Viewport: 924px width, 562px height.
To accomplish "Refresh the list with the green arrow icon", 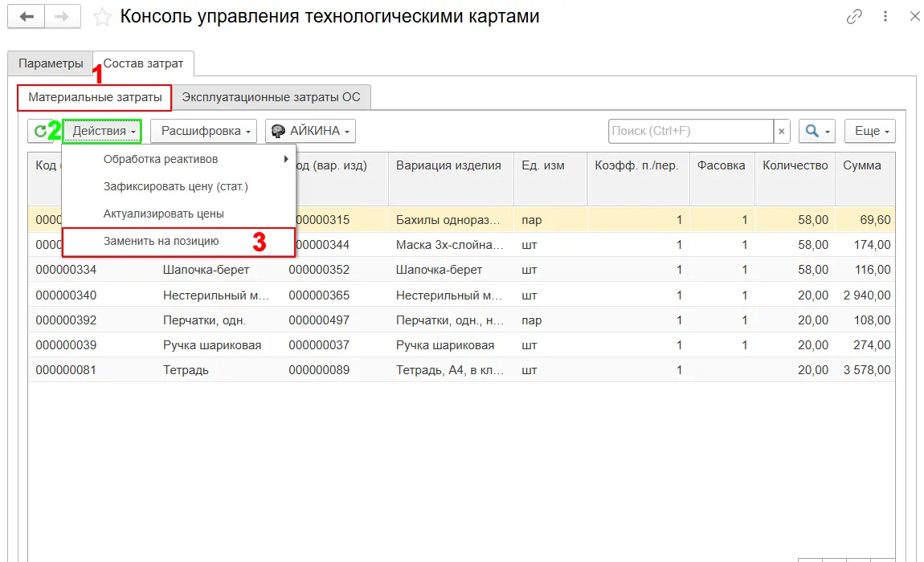I will click(x=41, y=131).
